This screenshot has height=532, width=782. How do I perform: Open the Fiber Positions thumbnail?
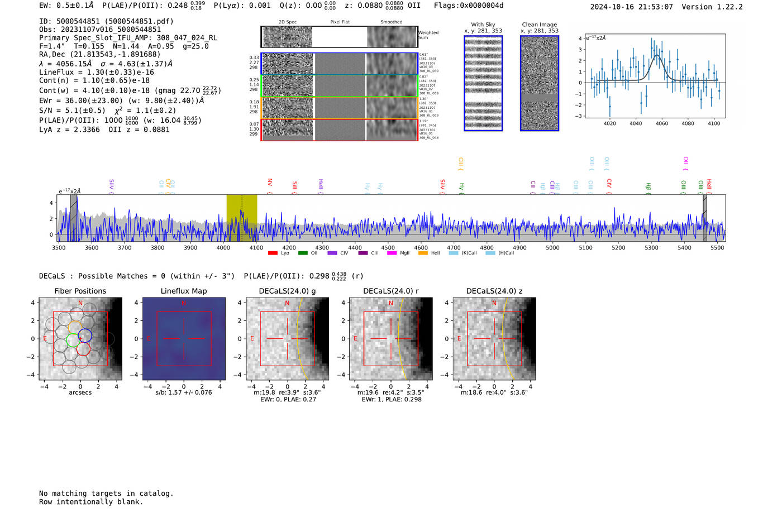pos(80,339)
